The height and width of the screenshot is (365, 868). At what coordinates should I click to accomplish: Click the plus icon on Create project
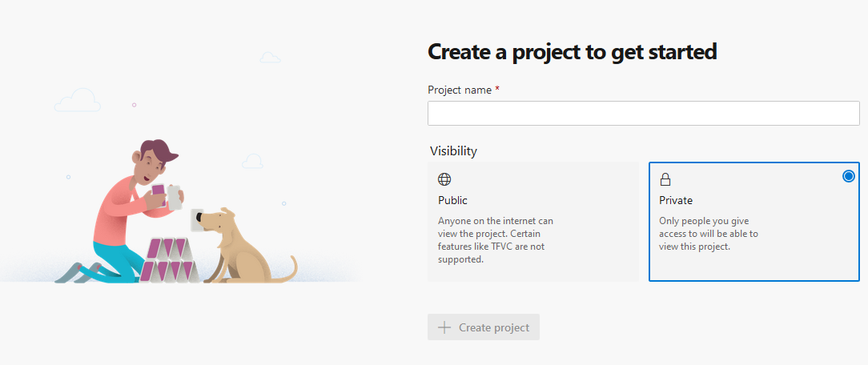pyautogui.click(x=444, y=327)
